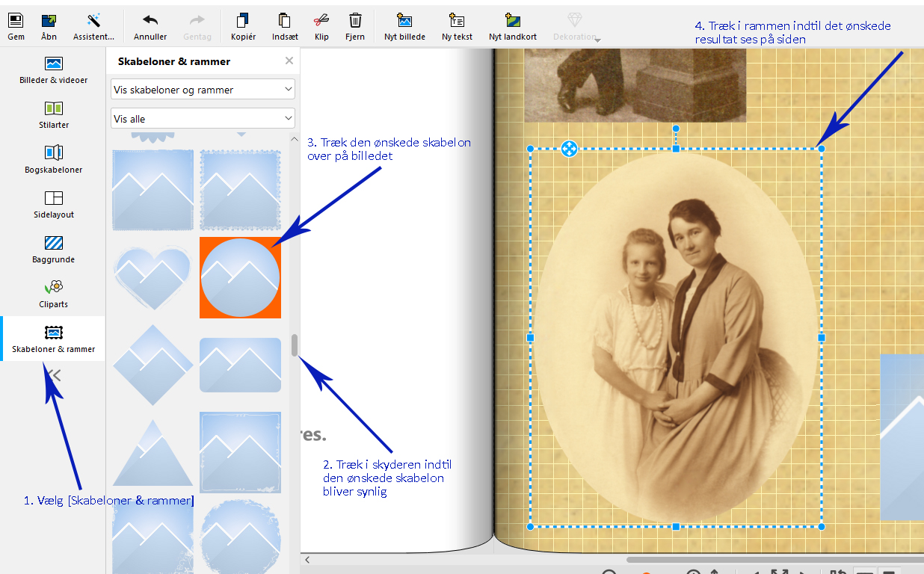Add a text box with Ny tekst
Image resolution: width=924 pixels, height=574 pixels.
(457, 25)
